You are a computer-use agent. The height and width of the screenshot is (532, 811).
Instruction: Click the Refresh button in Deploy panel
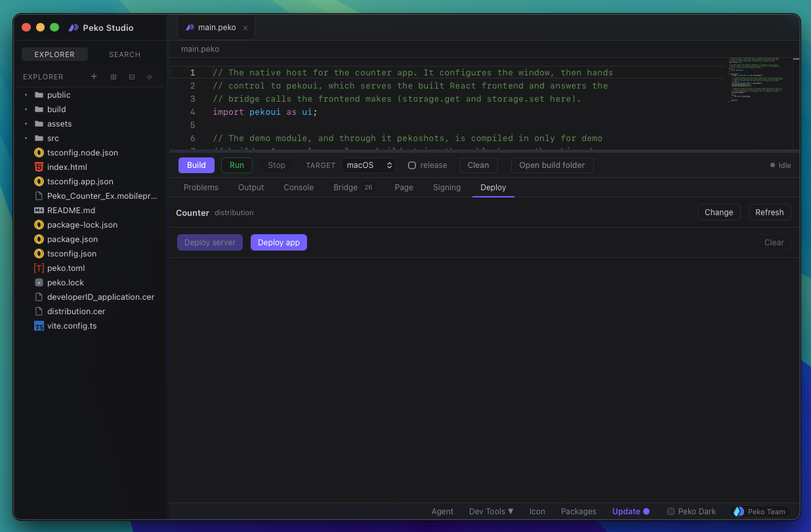[770, 213]
